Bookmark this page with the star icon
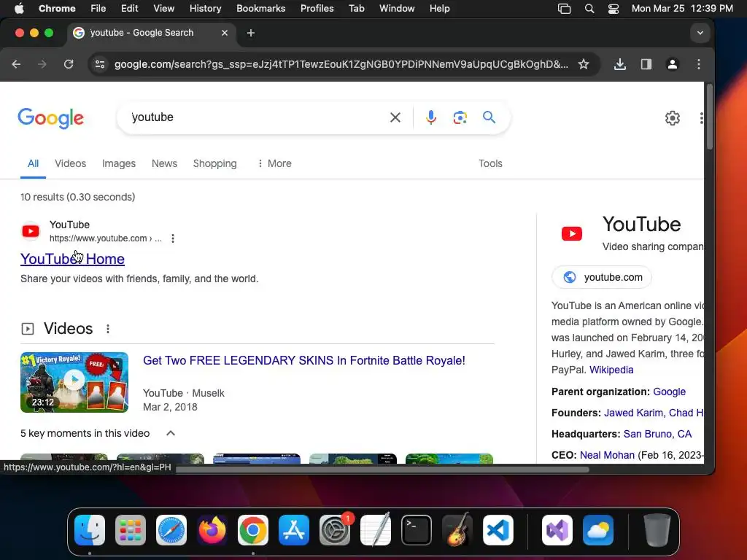The image size is (747, 560). pyautogui.click(x=583, y=64)
